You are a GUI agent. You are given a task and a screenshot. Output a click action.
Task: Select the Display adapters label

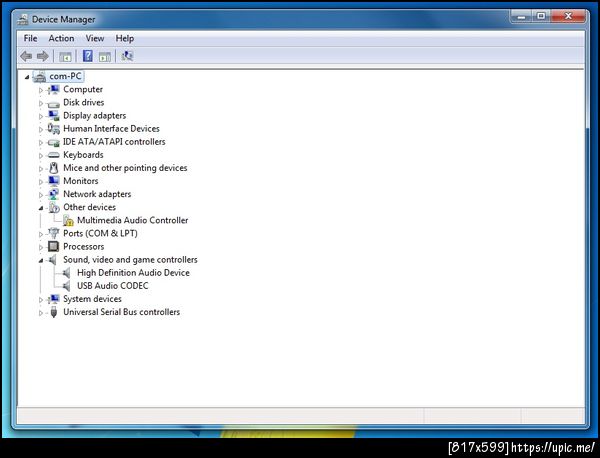click(x=95, y=116)
